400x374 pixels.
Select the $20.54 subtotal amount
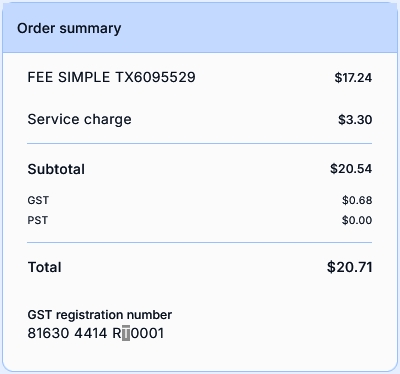tap(351, 169)
